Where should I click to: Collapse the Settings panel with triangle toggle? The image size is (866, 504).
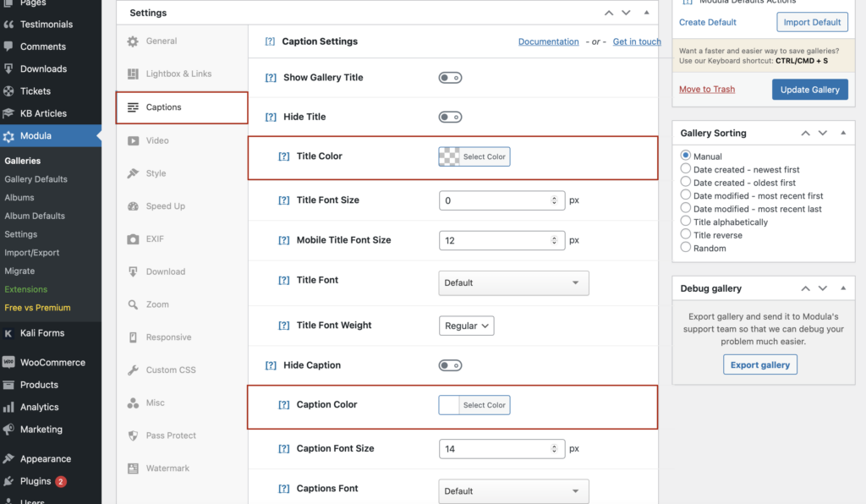coord(646,12)
